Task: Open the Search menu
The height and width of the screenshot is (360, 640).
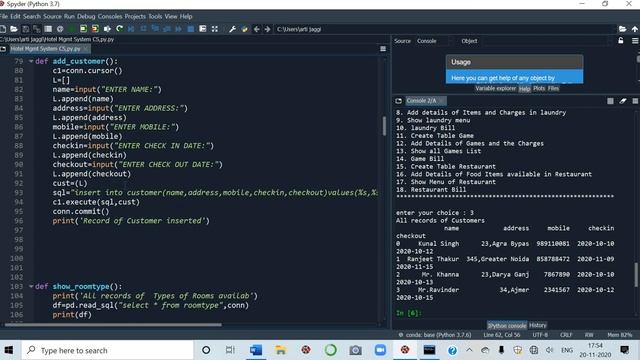Action: point(32,16)
